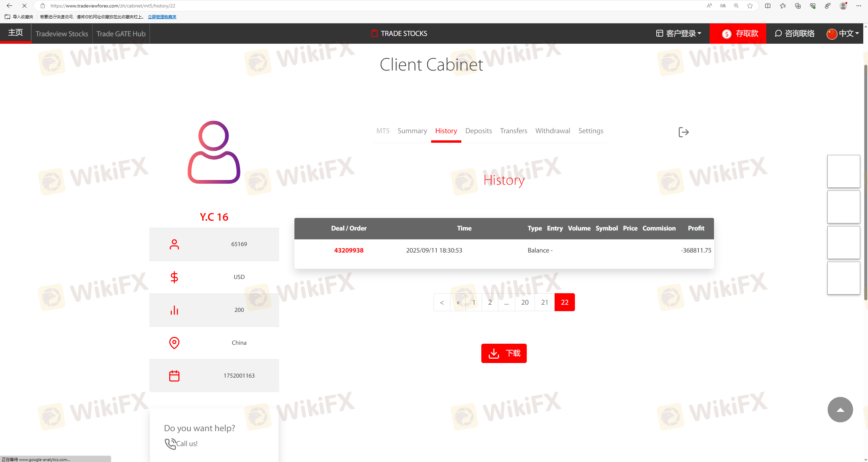
Task: Go to the Deposits tab
Action: pos(478,131)
